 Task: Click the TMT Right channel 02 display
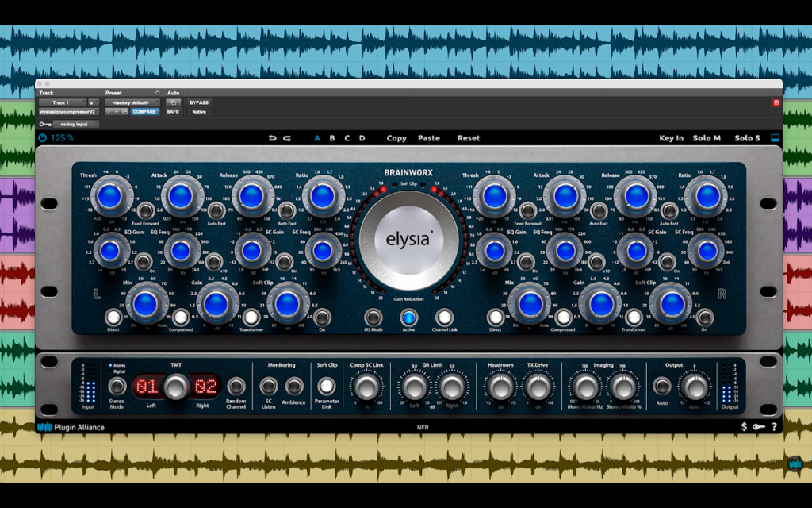205,387
